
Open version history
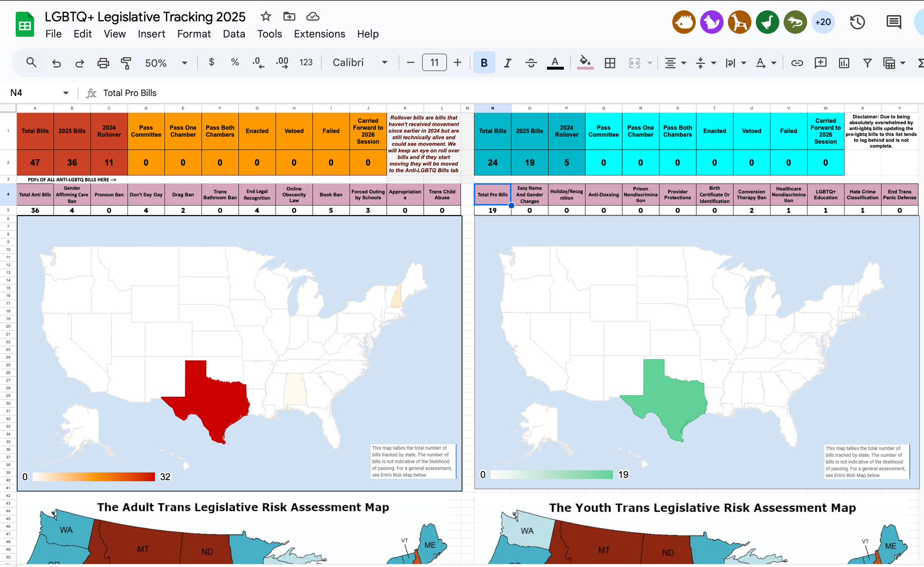tap(857, 22)
